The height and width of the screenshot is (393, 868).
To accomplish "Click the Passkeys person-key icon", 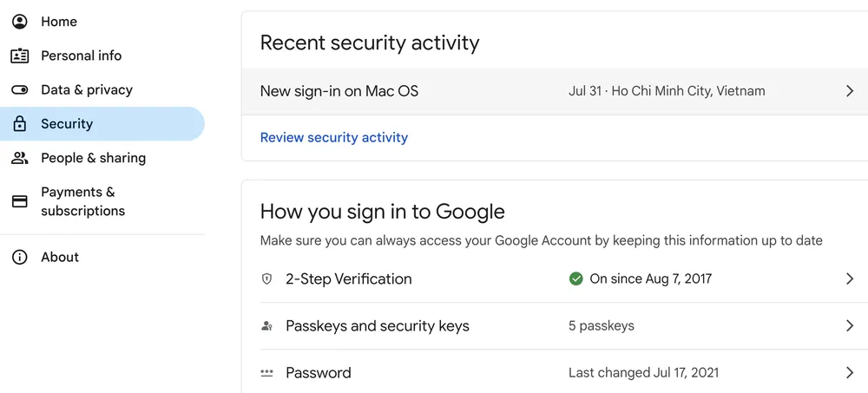I will 266,326.
